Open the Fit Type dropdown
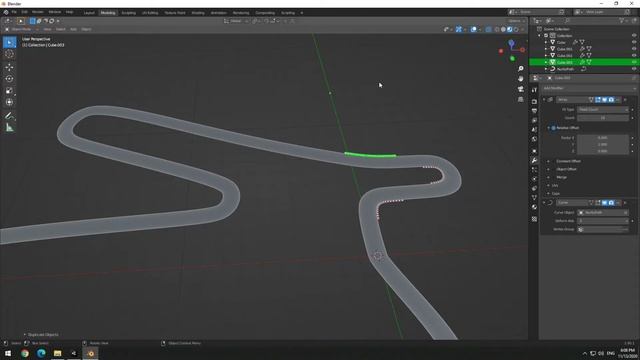The image size is (640, 360). click(603, 109)
